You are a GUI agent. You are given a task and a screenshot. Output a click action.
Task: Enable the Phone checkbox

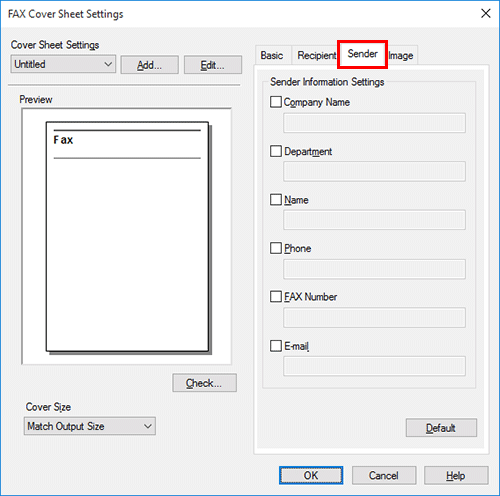coord(276,248)
